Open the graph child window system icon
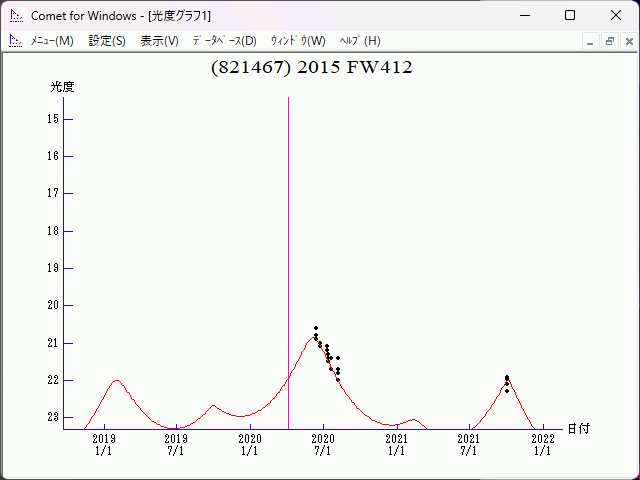 [x=15, y=41]
